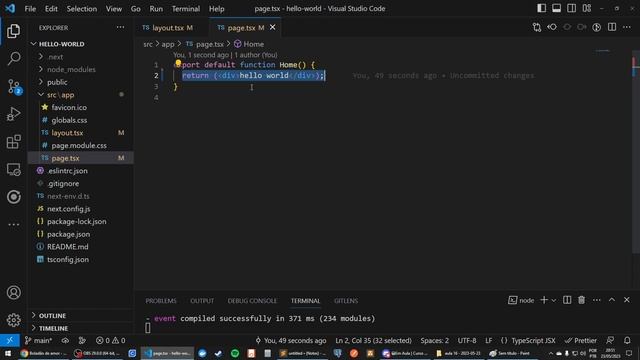Open Spotify icon on Windows taskbar
This screenshot has height=360, width=640.
tap(235, 353)
